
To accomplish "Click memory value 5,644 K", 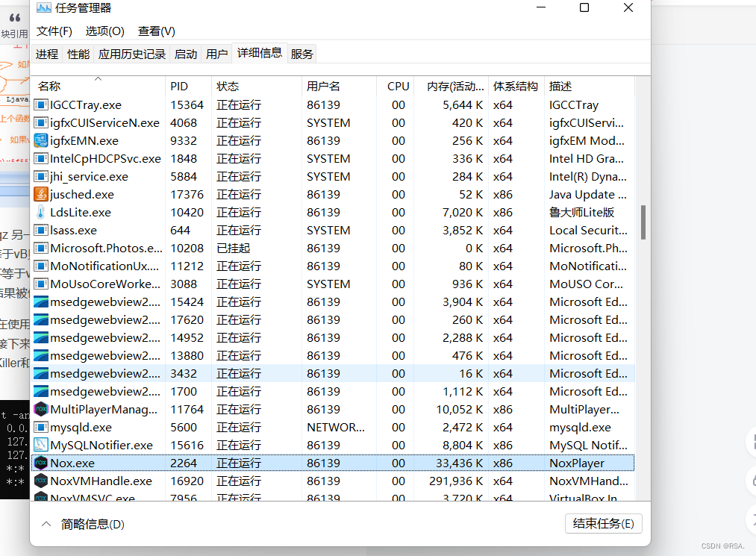I will (463, 104).
